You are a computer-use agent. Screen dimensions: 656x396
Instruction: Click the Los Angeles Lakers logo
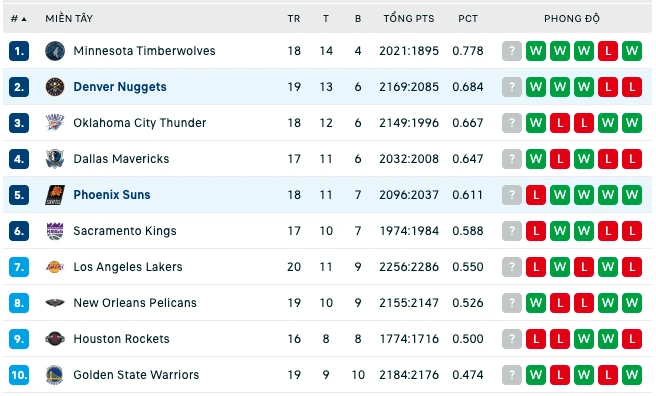[55, 267]
